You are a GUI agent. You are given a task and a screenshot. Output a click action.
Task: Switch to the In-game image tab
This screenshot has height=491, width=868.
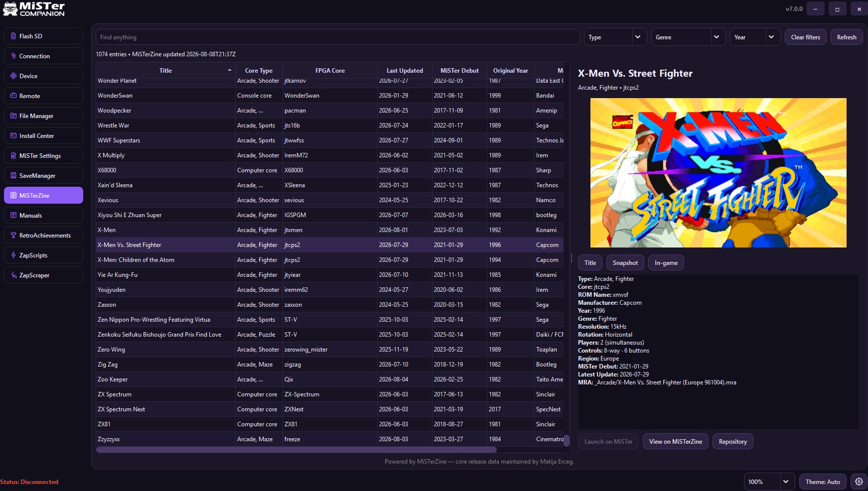coord(666,263)
